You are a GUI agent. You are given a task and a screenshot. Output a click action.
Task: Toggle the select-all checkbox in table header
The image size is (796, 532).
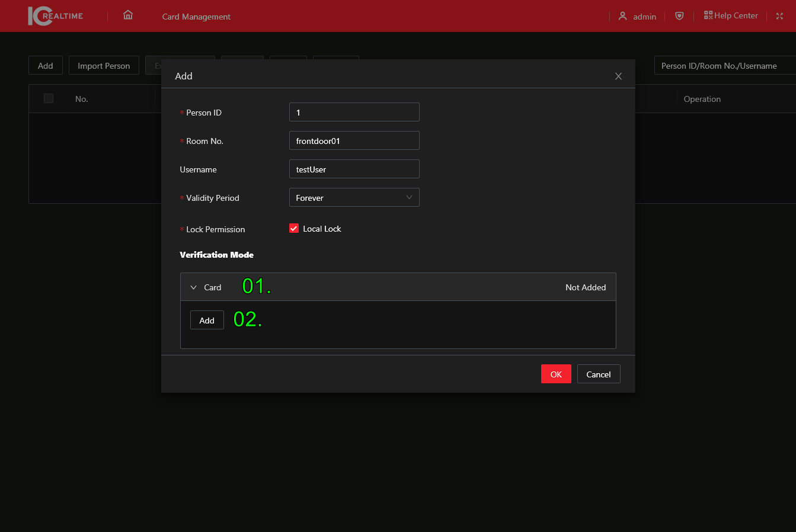pos(49,98)
